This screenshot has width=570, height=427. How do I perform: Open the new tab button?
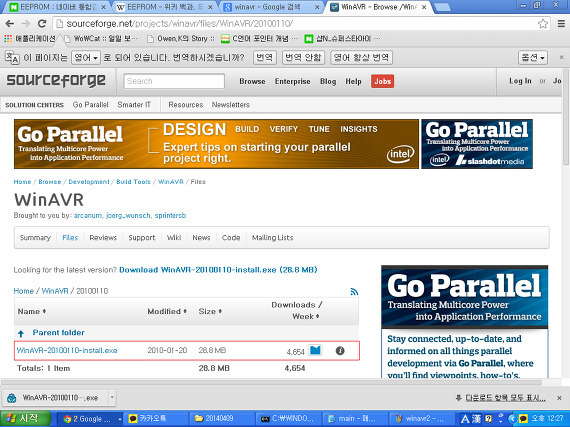coord(442,7)
